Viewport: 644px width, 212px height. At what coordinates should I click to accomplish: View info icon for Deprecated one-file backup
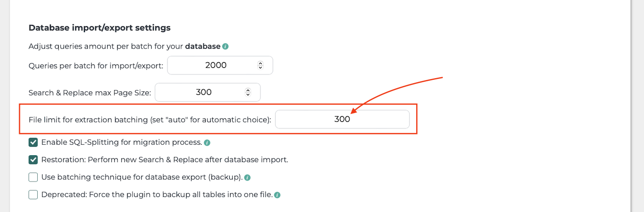click(277, 195)
